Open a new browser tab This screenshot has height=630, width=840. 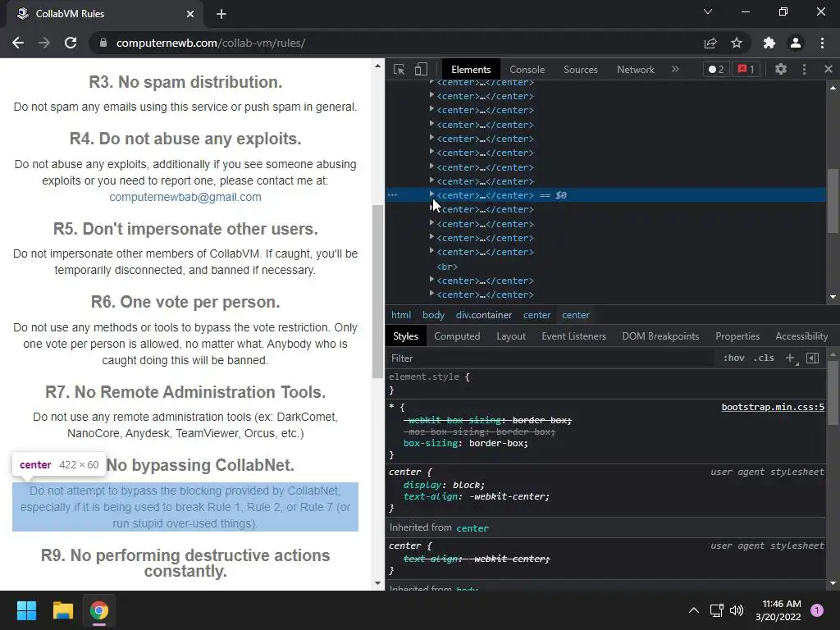(221, 14)
